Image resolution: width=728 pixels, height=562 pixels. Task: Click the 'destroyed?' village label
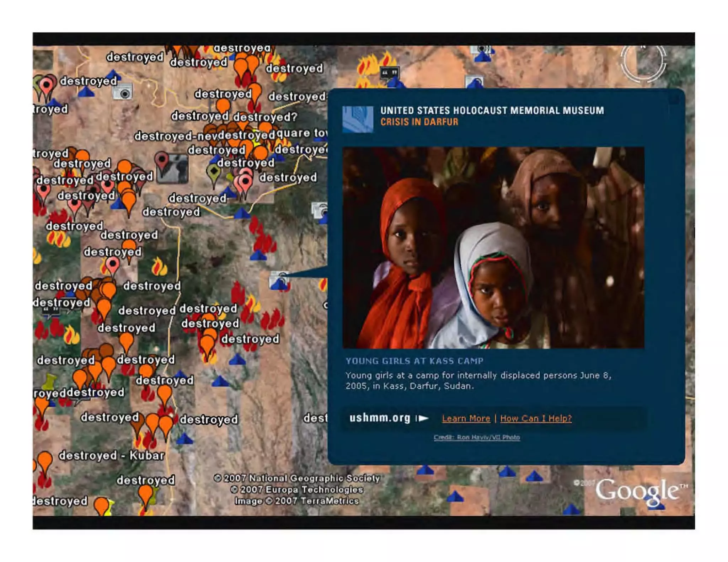click(x=265, y=117)
